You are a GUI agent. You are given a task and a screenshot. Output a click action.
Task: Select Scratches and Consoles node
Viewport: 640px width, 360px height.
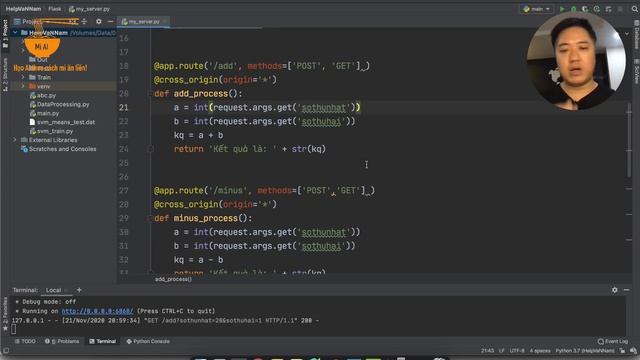pos(59,149)
